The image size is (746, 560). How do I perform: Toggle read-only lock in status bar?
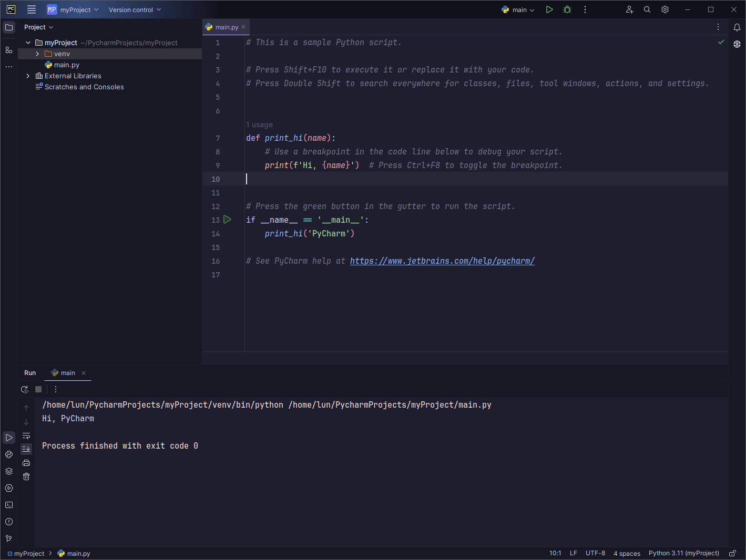(732, 553)
